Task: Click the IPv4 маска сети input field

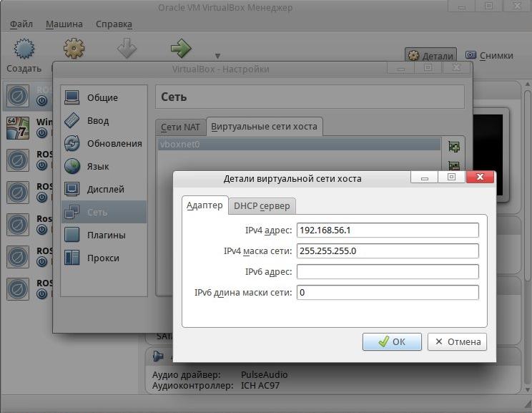Action: click(x=388, y=251)
